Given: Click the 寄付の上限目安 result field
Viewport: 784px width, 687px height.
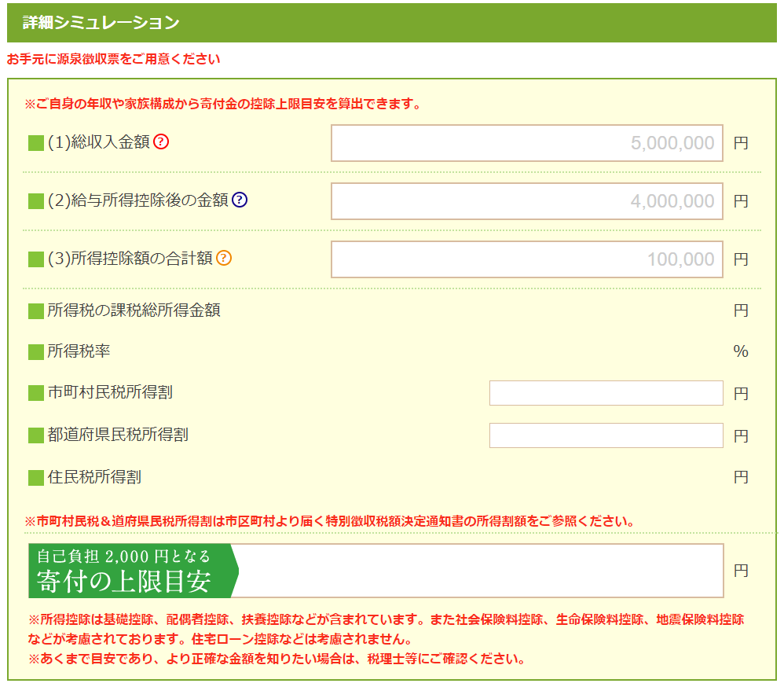Looking at the screenshot, I should pos(480,571).
